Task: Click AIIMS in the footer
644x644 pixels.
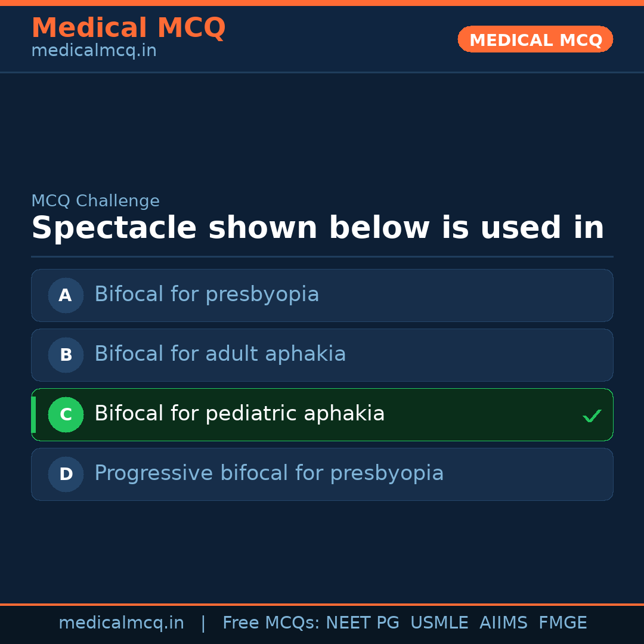Action: [x=503, y=623]
